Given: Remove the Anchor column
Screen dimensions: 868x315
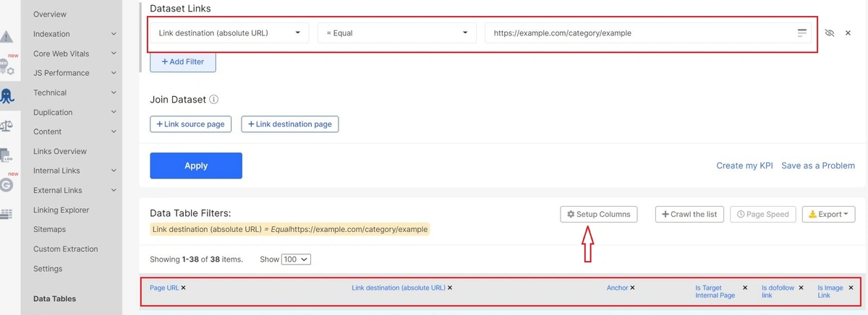Looking at the screenshot, I should click(x=632, y=288).
